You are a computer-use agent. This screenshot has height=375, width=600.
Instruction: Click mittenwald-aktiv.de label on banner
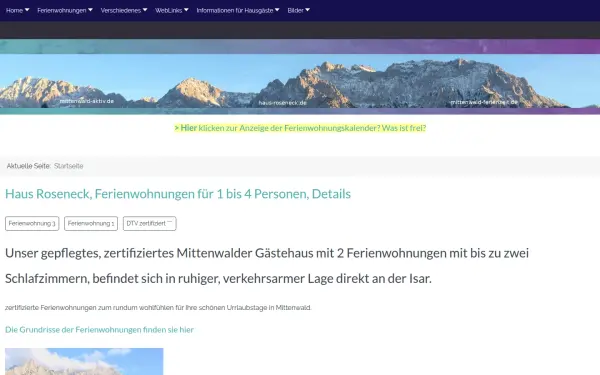[87, 101]
